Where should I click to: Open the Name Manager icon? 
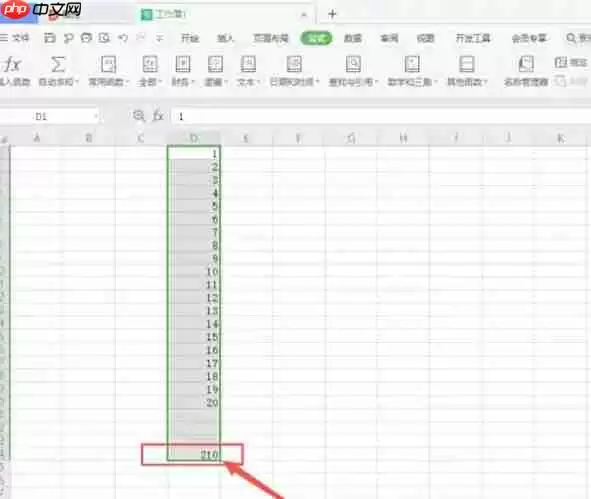pyautogui.click(x=526, y=64)
